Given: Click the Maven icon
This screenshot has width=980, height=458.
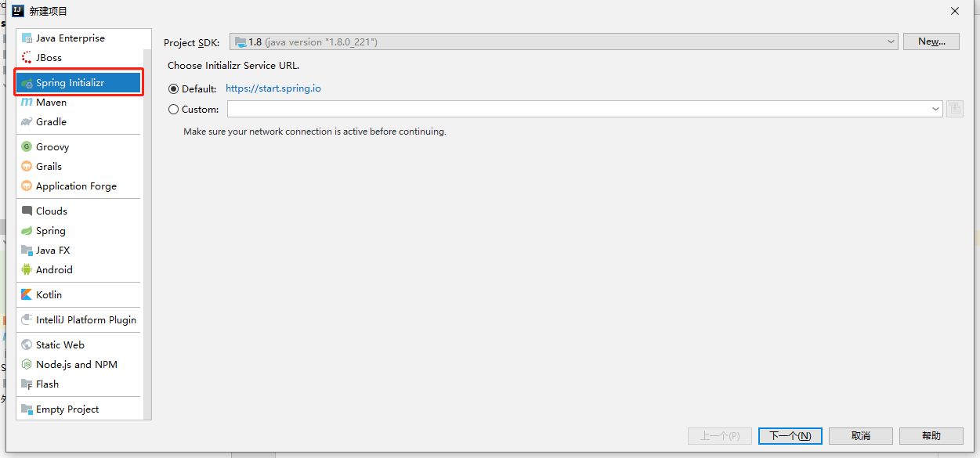Looking at the screenshot, I should (27, 102).
